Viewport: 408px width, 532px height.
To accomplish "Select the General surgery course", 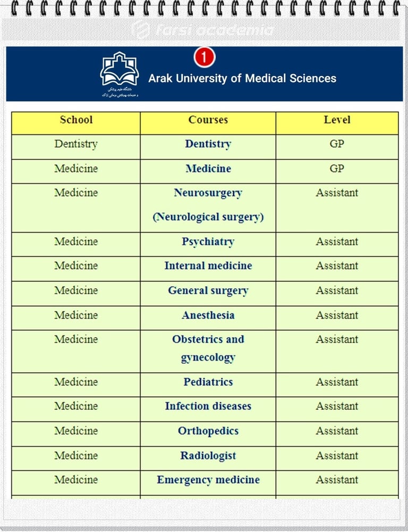I will click(x=208, y=290).
